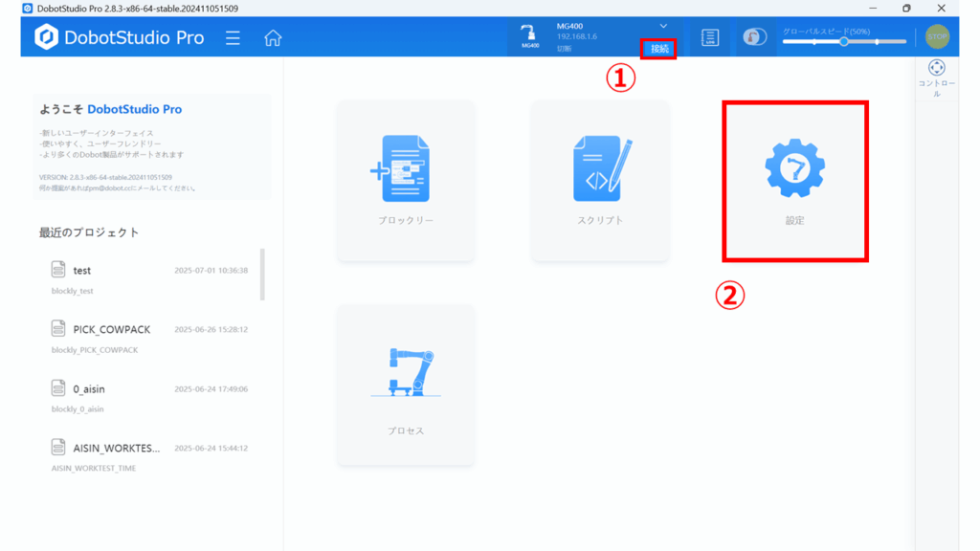
Task: Toggle the robot enable switch
Action: [x=755, y=37]
